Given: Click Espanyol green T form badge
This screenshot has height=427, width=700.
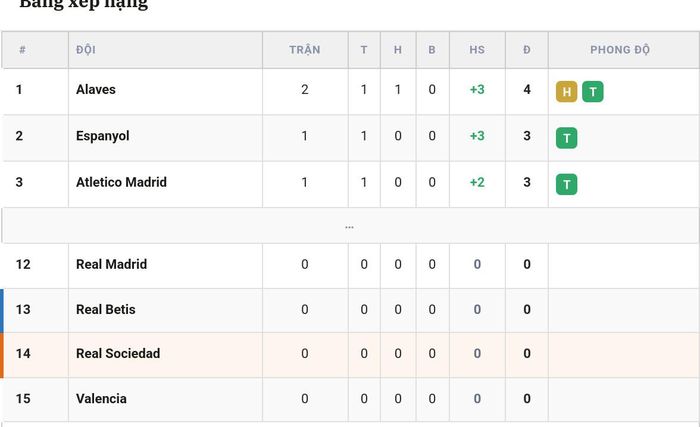Looking at the screenshot, I should coord(566,138).
